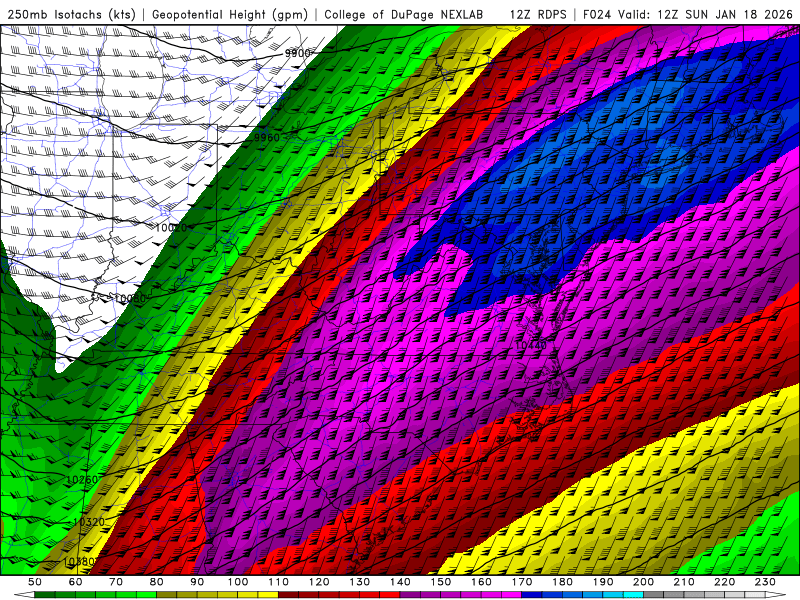This screenshot has width=800, height=600.
Task: Click the 10380 height contour label
Action: 79,562
